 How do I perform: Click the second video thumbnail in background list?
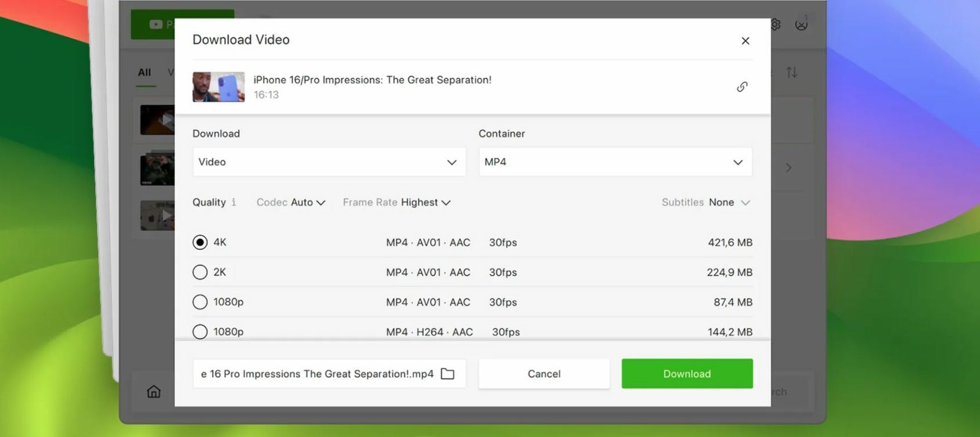(157, 169)
